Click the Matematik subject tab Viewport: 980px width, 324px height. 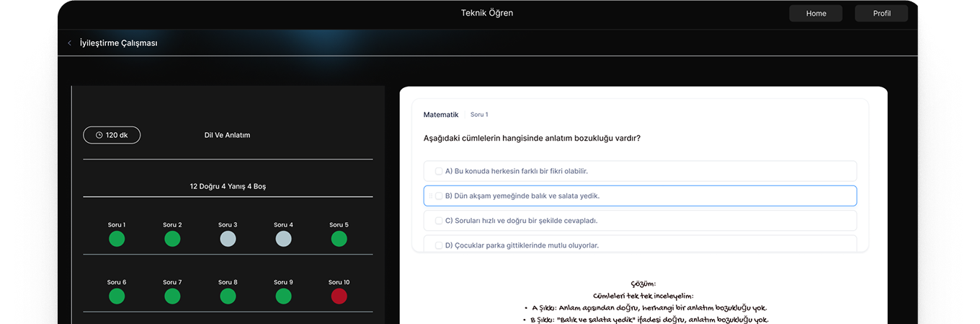click(x=440, y=115)
